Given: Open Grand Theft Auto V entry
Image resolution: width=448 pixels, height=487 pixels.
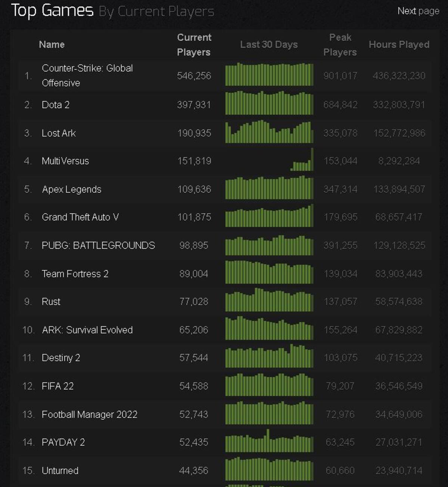Looking at the screenshot, I should 80,217.
